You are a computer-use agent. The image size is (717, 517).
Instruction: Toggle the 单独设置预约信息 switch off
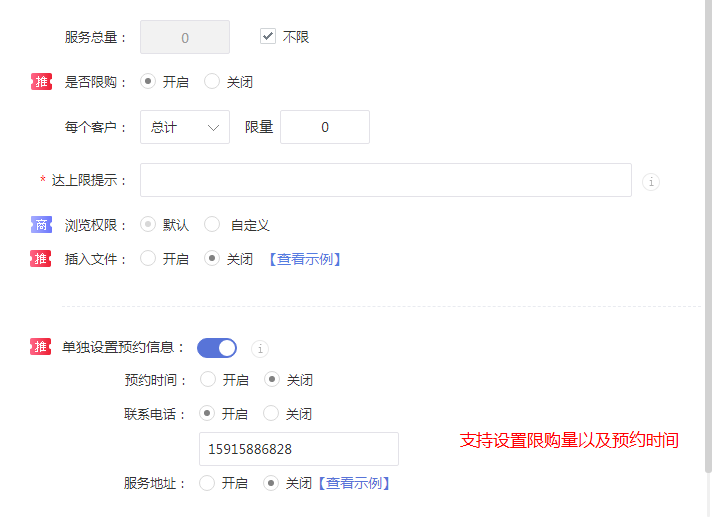point(217,348)
